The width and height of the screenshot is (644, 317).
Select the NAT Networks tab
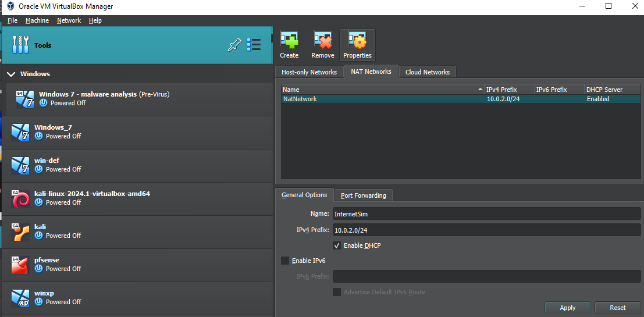pyautogui.click(x=371, y=72)
